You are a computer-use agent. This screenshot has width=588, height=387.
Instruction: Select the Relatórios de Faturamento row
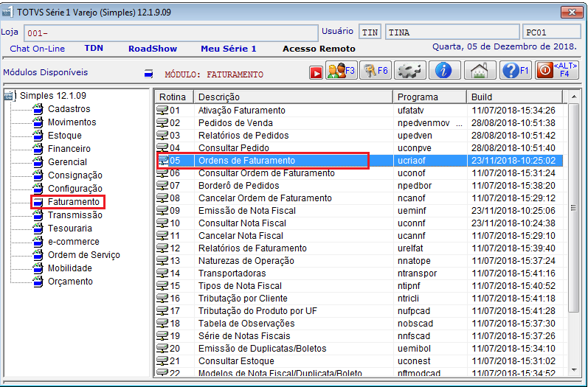pyautogui.click(x=359, y=248)
